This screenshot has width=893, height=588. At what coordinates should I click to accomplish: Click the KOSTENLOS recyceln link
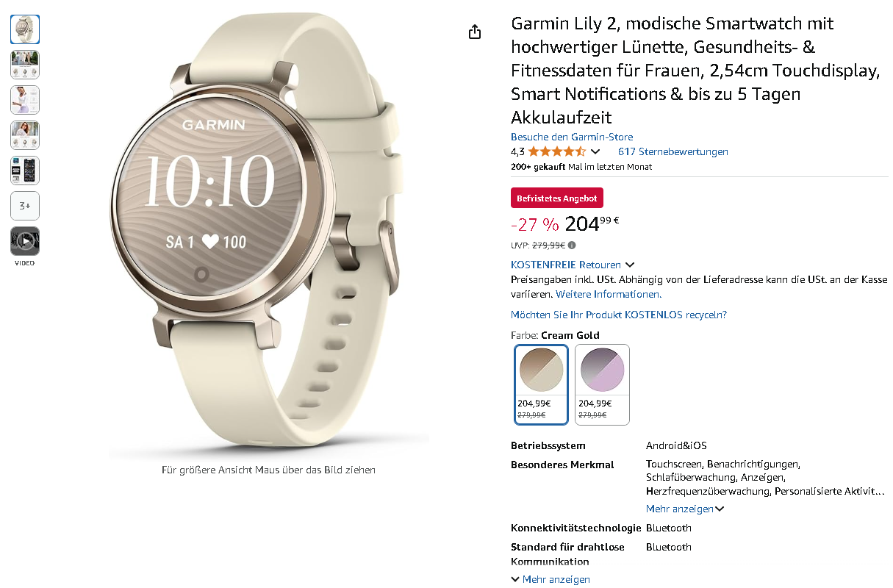619,315
